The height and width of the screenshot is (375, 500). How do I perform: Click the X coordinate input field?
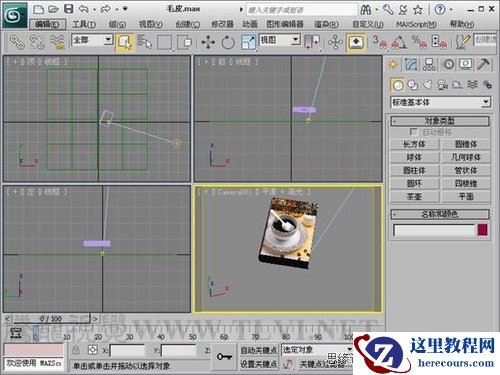(x=127, y=351)
